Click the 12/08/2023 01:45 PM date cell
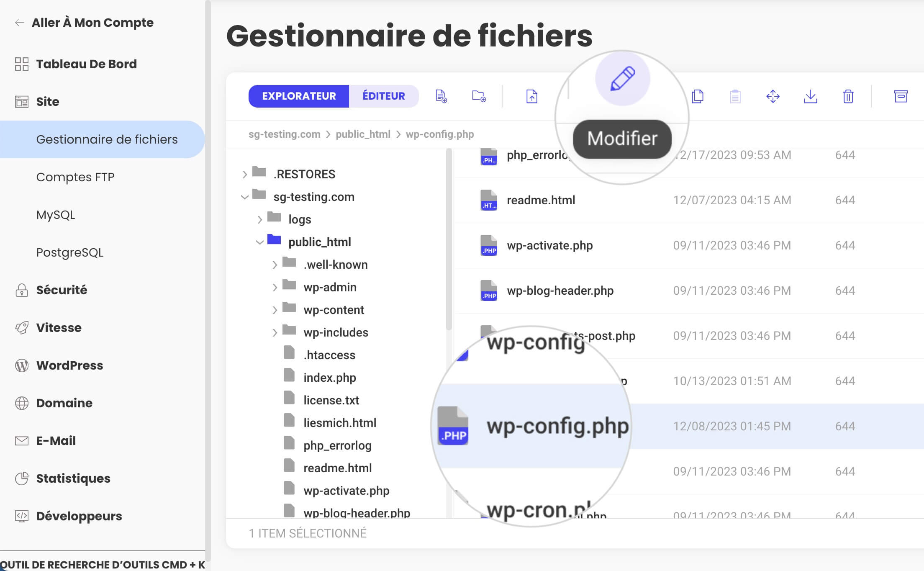The image size is (924, 571). click(x=732, y=426)
